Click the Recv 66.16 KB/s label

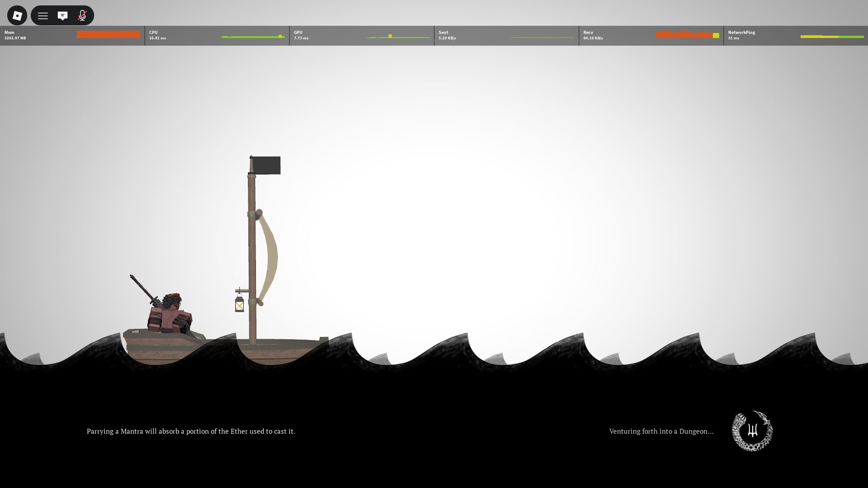coord(593,35)
